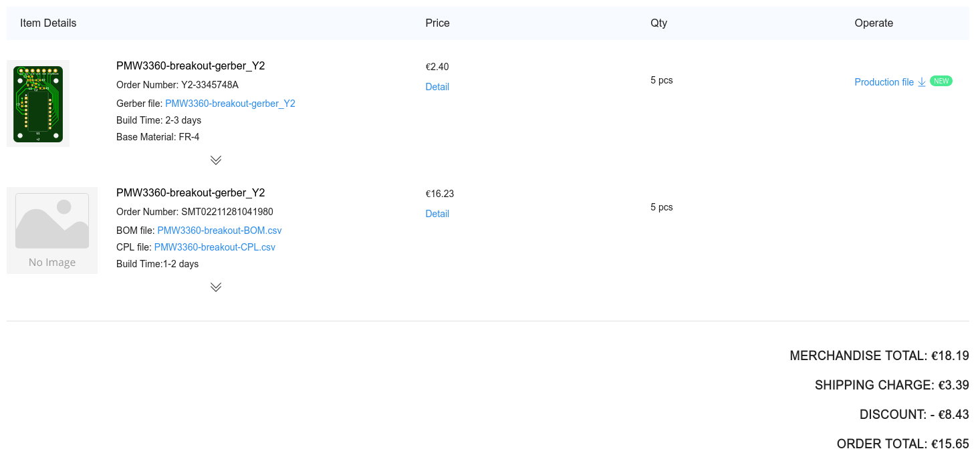Click Build Time:1-2 days text
This screenshot has width=980, height=459.
(157, 264)
